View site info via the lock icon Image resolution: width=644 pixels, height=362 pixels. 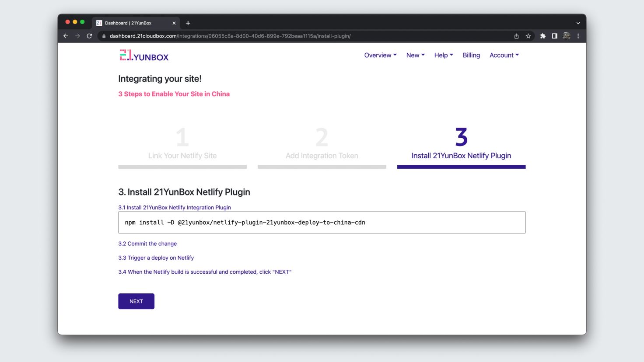tap(104, 36)
